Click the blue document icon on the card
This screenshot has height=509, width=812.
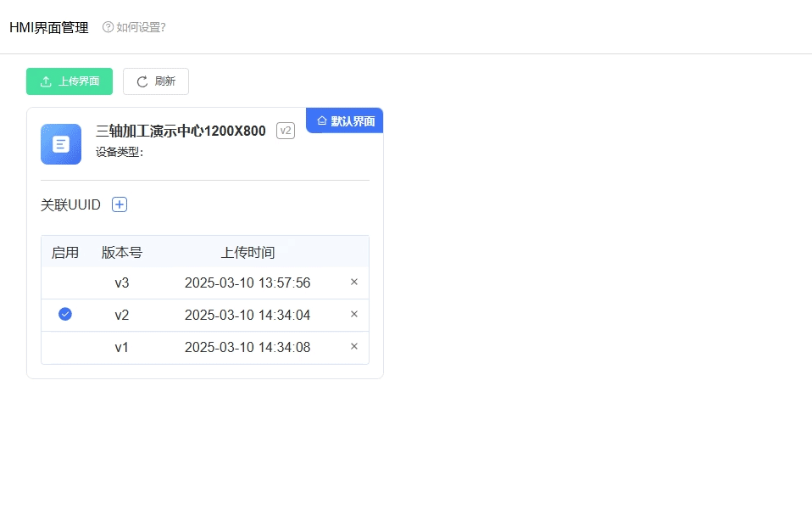(61, 144)
